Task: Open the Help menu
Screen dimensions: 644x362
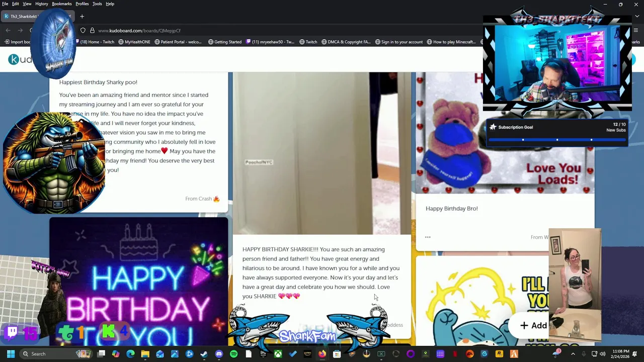Action: click(110, 4)
